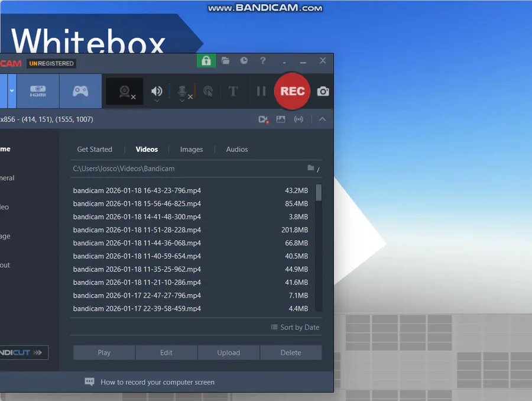Take a screenshot with camera icon
Image resolution: width=532 pixels, height=401 pixels.
tap(323, 91)
